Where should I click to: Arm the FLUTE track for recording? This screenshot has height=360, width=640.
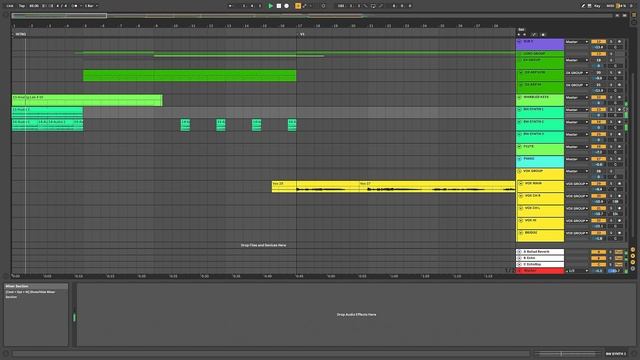tap(619, 146)
